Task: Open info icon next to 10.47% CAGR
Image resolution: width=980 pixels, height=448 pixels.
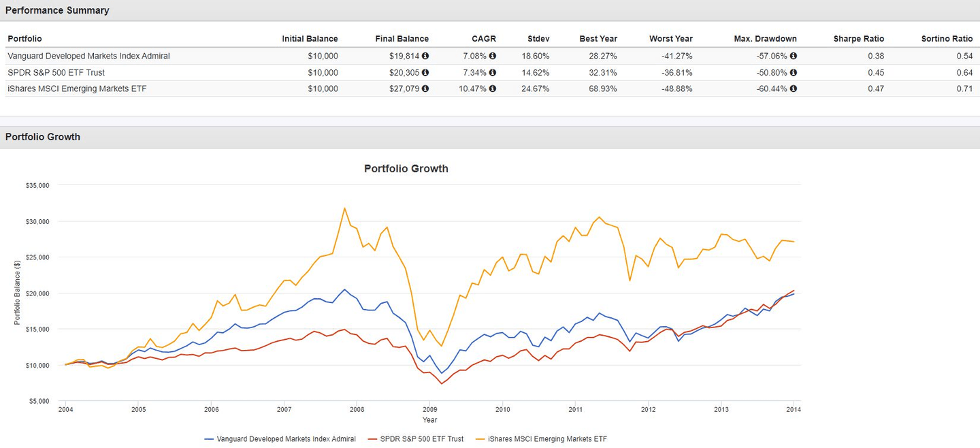Action: (493, 89)
